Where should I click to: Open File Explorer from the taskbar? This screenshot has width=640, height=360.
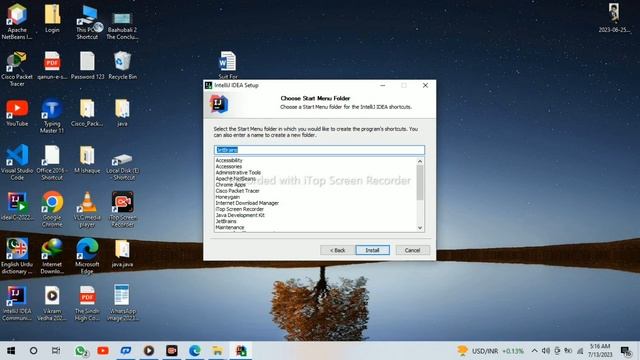tap(218, 351)
